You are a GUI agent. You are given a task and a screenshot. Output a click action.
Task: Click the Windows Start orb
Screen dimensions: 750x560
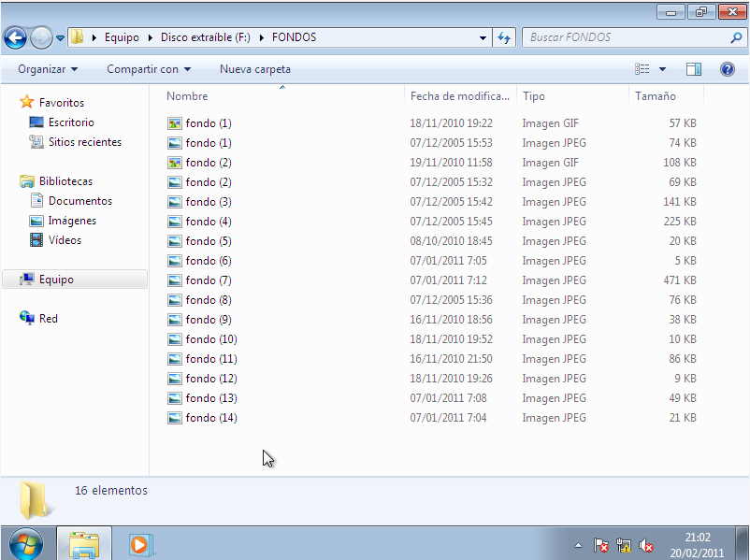point(25,543)
